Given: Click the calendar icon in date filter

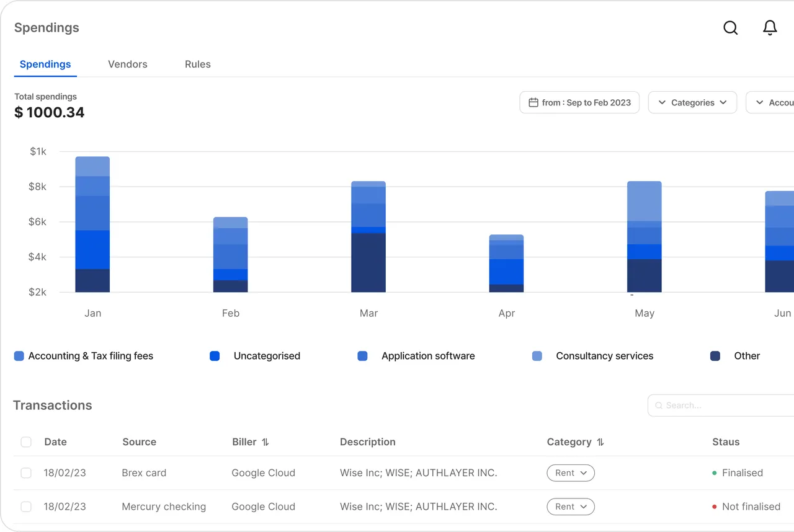Looking at the screenshot, I should coord(533,102).
